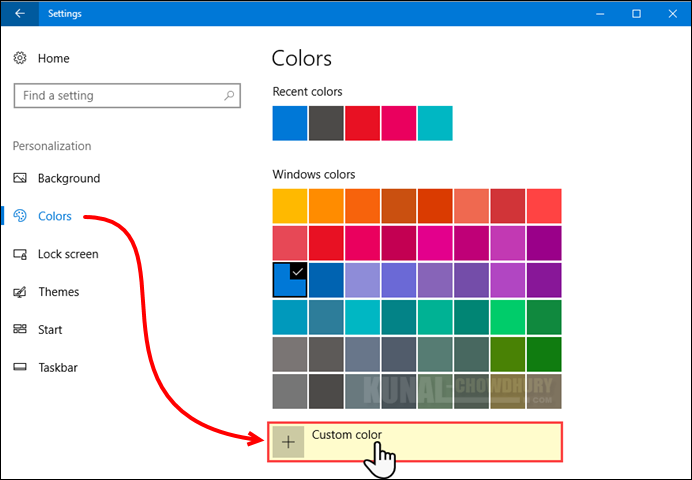Pick the blue recent color swatch
Image resolution: width=692 pixels, height=480 pixels.
click(290, 123)
